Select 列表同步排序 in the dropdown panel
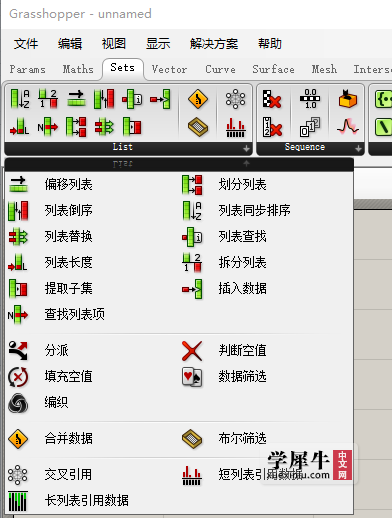Viewport: 392px width, 518px height. click(254, 210)
